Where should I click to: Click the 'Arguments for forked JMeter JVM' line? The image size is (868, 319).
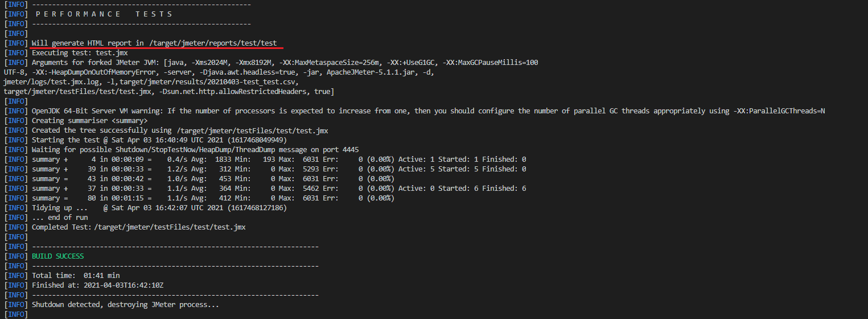tap(285, 63)
